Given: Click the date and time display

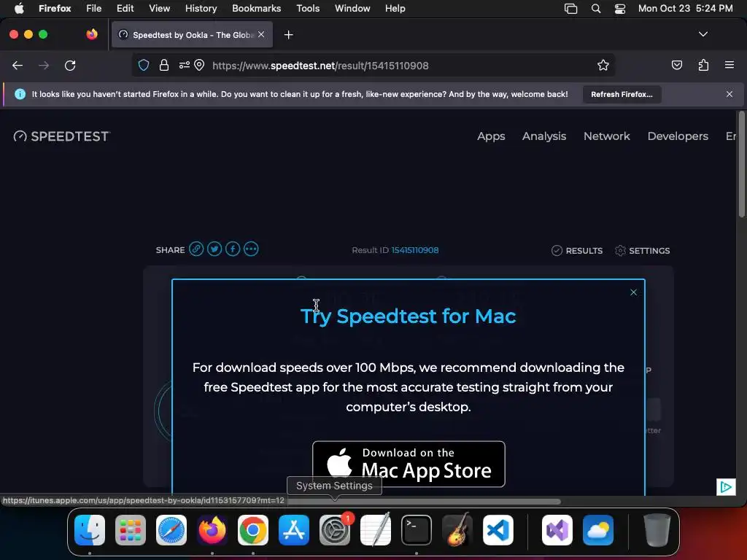Looking at the screenshot, I should click(685, 8).
